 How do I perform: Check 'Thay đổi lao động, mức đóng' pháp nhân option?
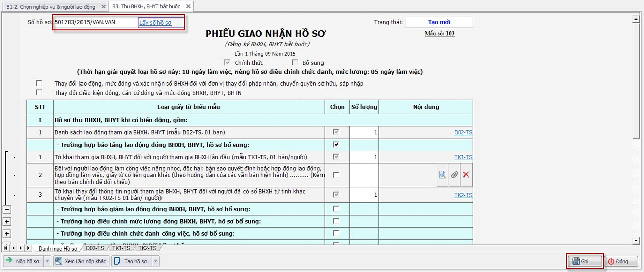(39, 83)
